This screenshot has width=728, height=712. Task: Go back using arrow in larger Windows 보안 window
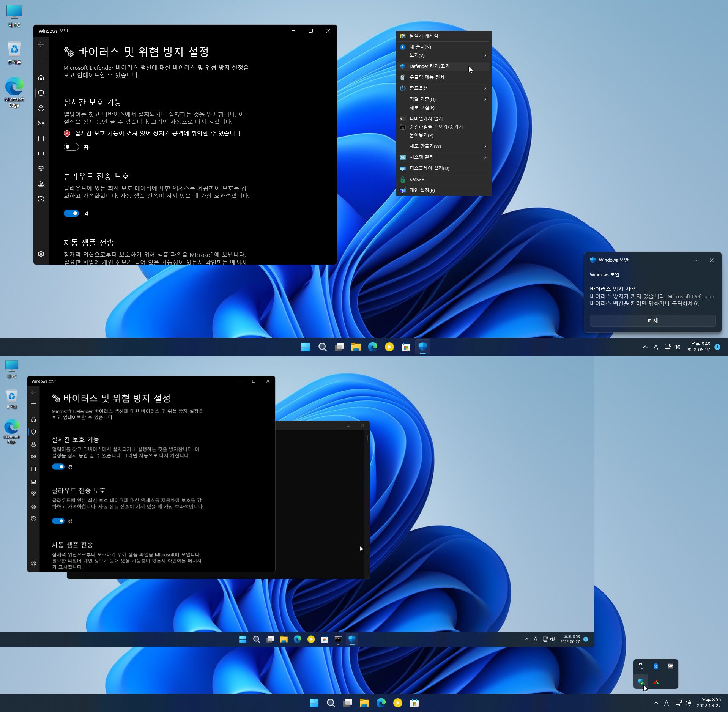coord(41,44)
